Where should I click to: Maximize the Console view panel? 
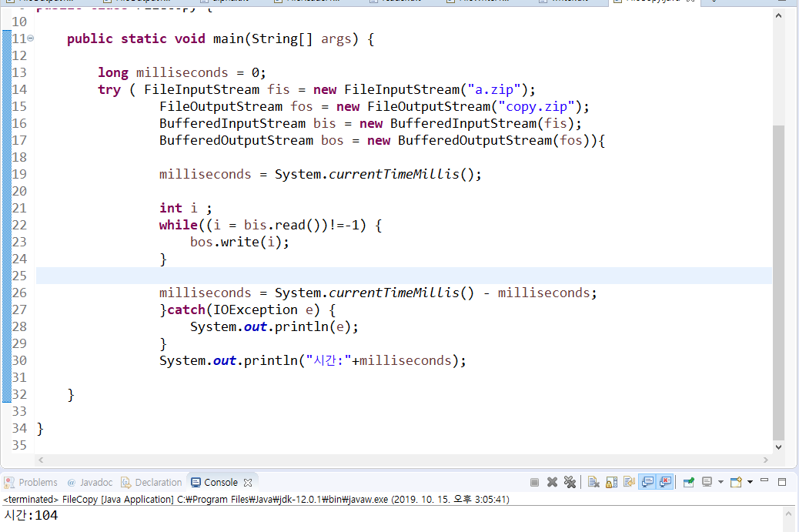pos(782,482)
